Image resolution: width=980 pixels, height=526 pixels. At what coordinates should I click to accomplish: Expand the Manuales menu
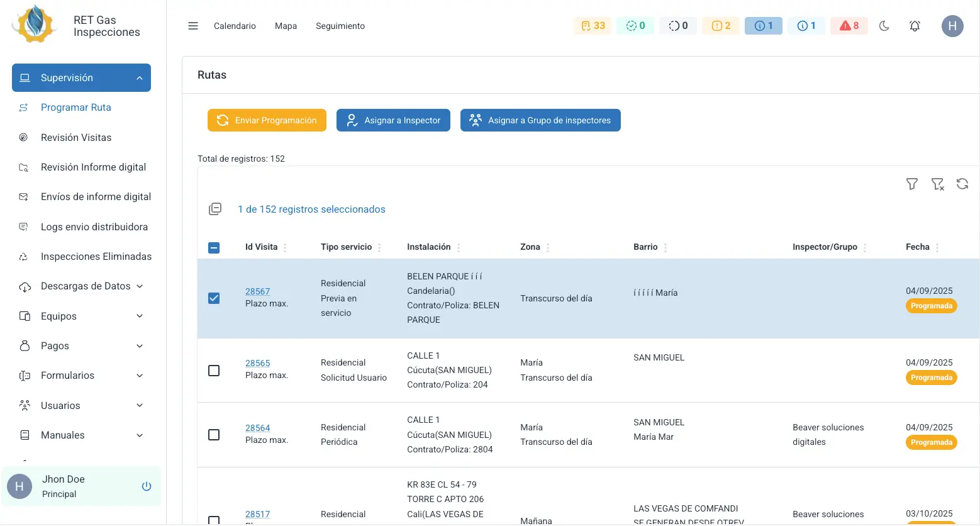point(81,435)
